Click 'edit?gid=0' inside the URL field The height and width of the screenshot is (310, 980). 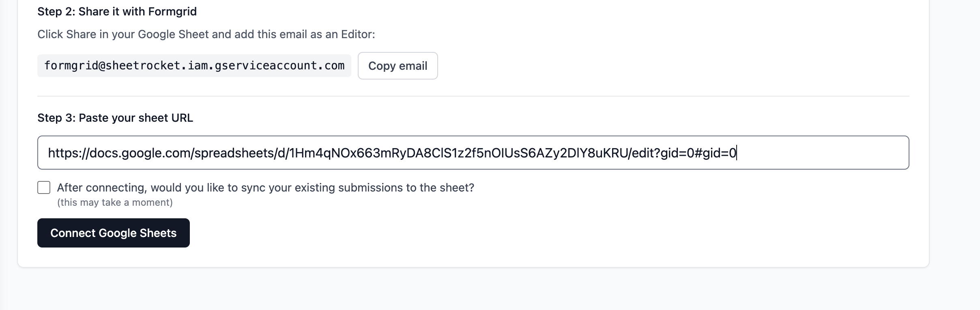click(x=662, y=153)
